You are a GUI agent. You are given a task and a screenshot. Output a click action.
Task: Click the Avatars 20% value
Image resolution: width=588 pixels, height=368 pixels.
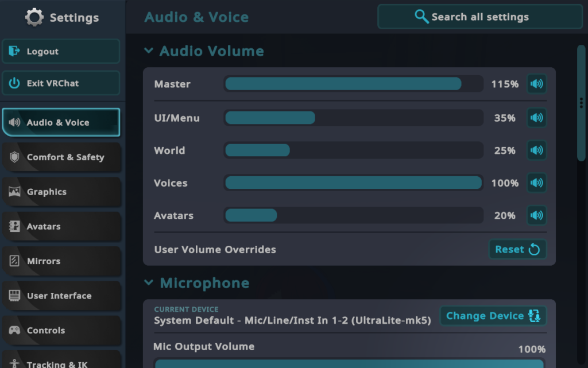505,216
